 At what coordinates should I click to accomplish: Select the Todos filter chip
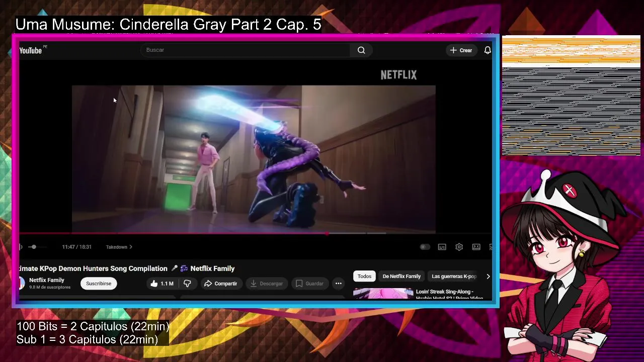(x=364, y=276)
